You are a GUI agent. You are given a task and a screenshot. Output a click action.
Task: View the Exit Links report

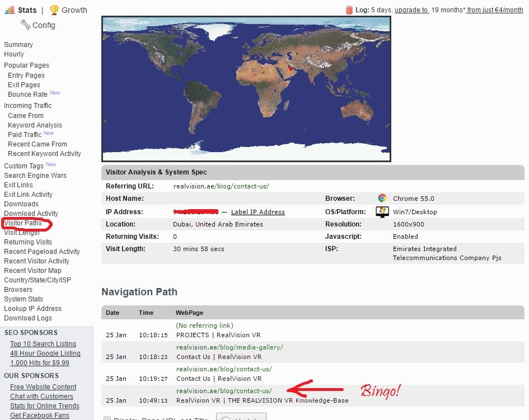click(18, 185)
